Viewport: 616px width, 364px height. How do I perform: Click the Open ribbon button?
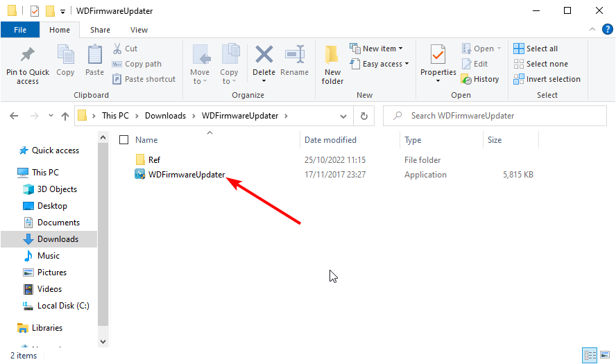coord(481,49)
